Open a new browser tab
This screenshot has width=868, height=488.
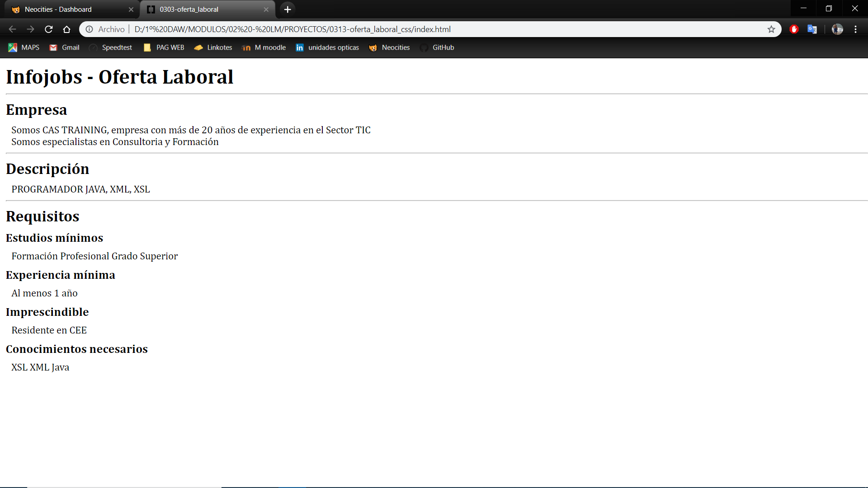click(288, 9)
